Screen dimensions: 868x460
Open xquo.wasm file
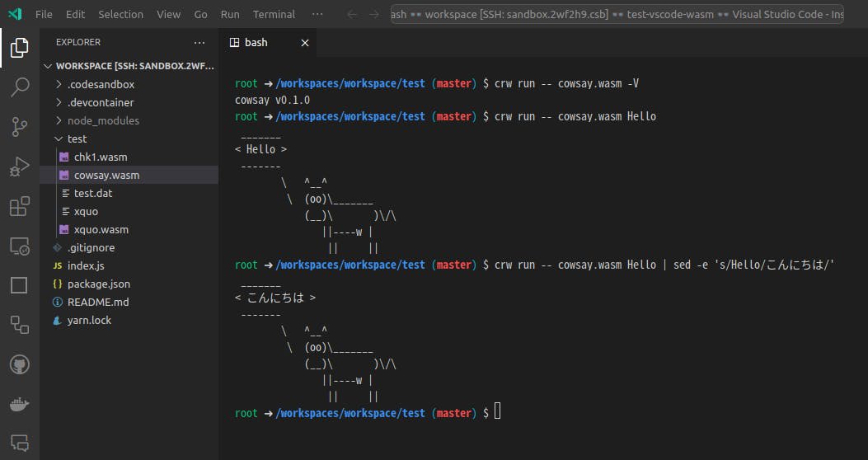(129, 229)
